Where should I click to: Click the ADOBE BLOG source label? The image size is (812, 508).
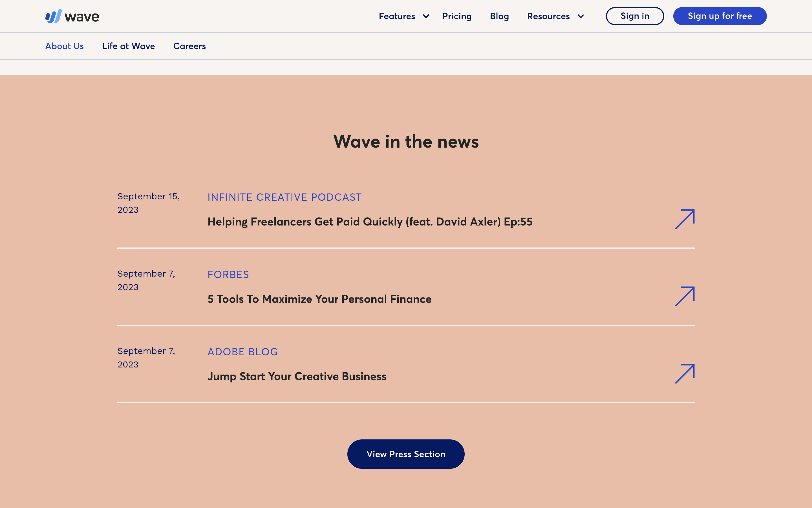coord(242,352)
